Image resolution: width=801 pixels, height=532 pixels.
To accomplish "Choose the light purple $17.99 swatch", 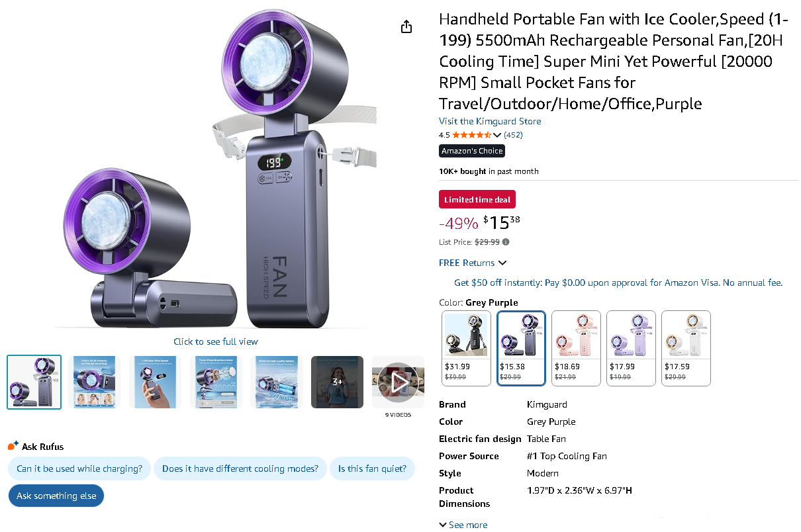I will [x=631, y=348].
